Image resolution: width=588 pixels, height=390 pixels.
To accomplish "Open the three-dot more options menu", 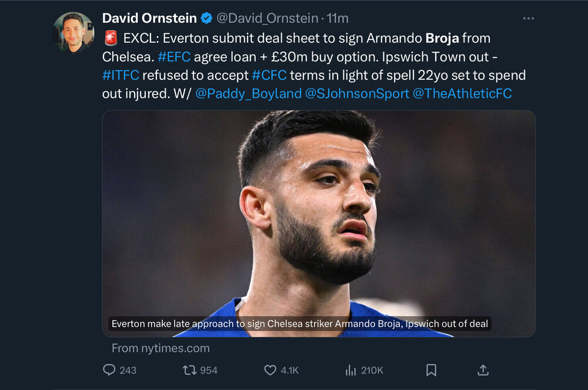I will tap(529, 18).
